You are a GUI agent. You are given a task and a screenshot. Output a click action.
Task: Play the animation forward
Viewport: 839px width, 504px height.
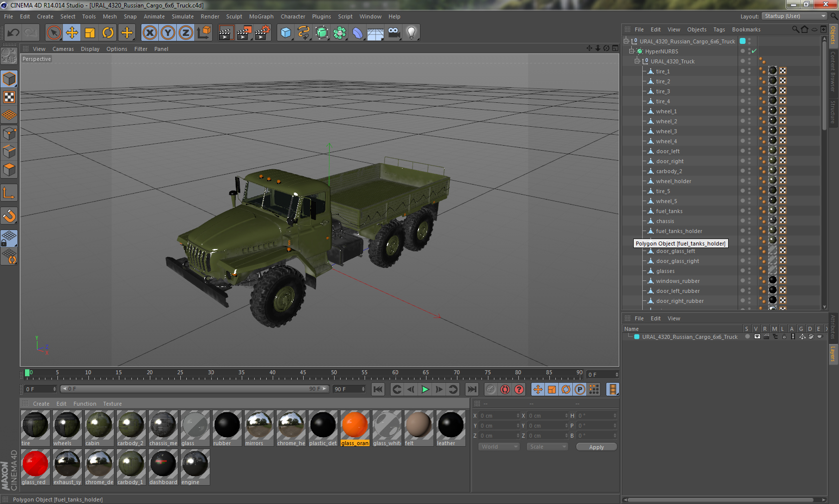425,389
